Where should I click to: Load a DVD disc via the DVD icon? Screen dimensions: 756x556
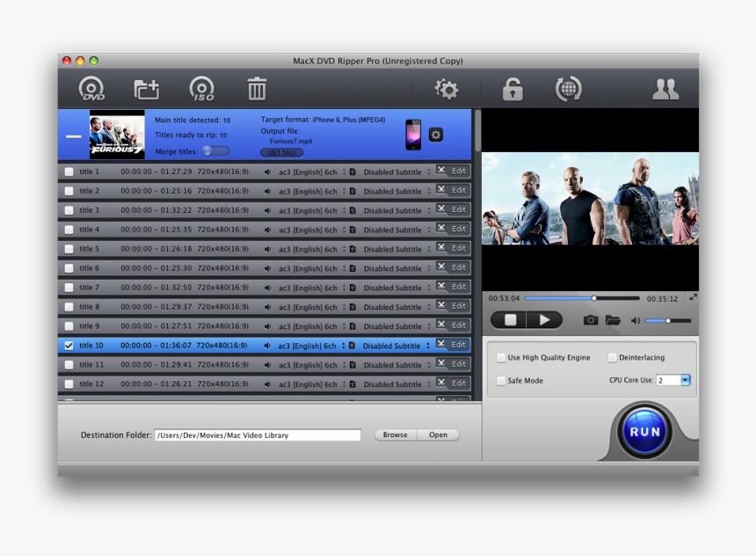coord(91,89)
